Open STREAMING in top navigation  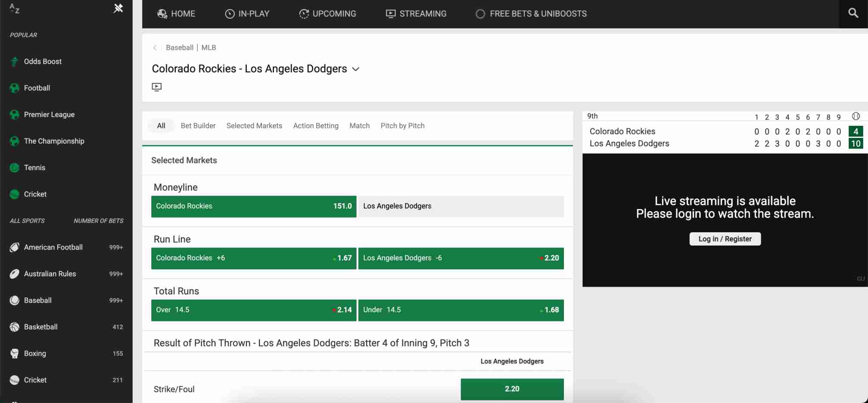(x=416, y=14)
